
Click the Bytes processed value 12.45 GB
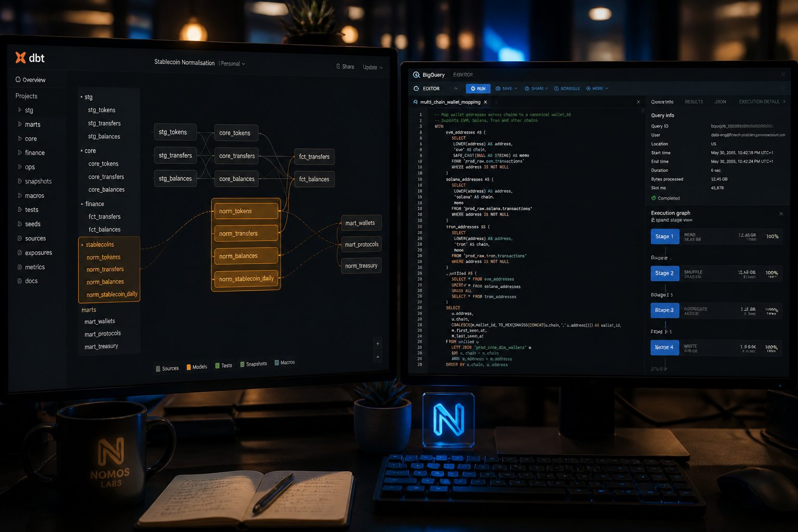[x=719, y=179]
